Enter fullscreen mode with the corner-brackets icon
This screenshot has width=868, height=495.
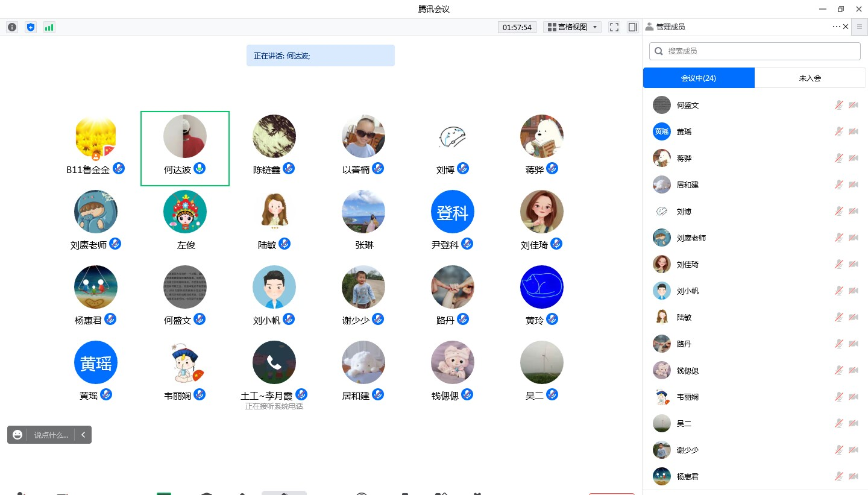[x=614, y=27]
